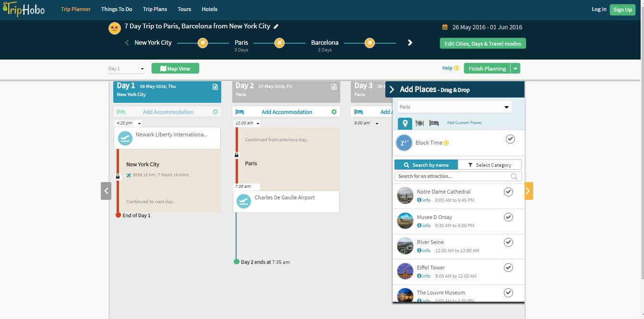
Task: Click Finish Planning button
Action: [487, 69]
